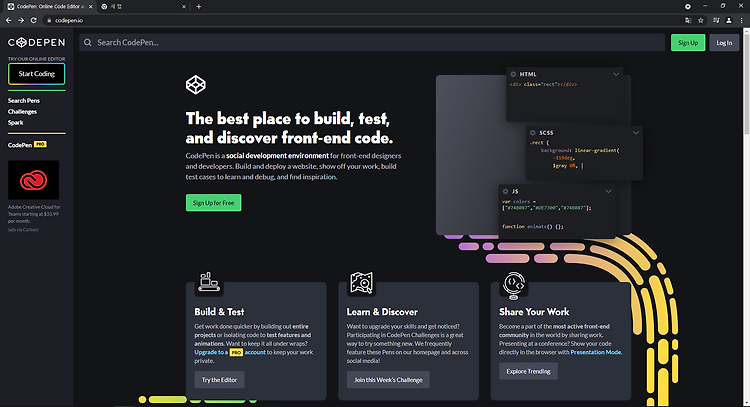
Task: Open the Chrome three-dot menu
Action: point(742,20)
